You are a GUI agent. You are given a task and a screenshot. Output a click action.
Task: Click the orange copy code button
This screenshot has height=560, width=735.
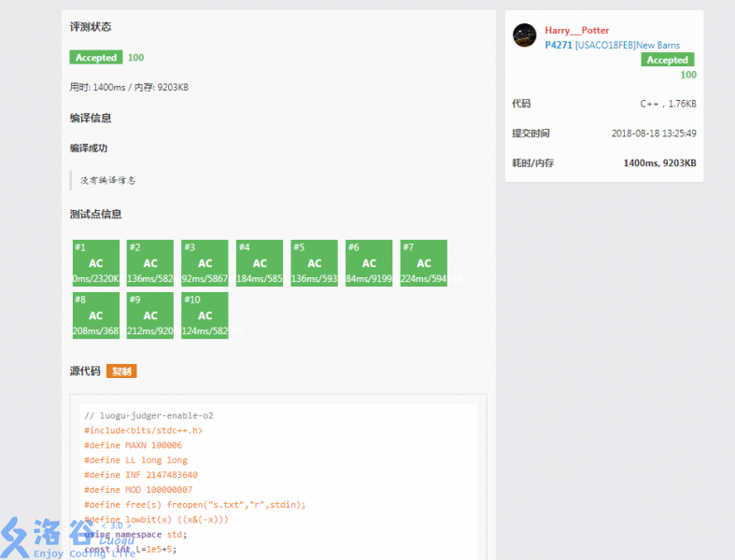click(121, 371)
